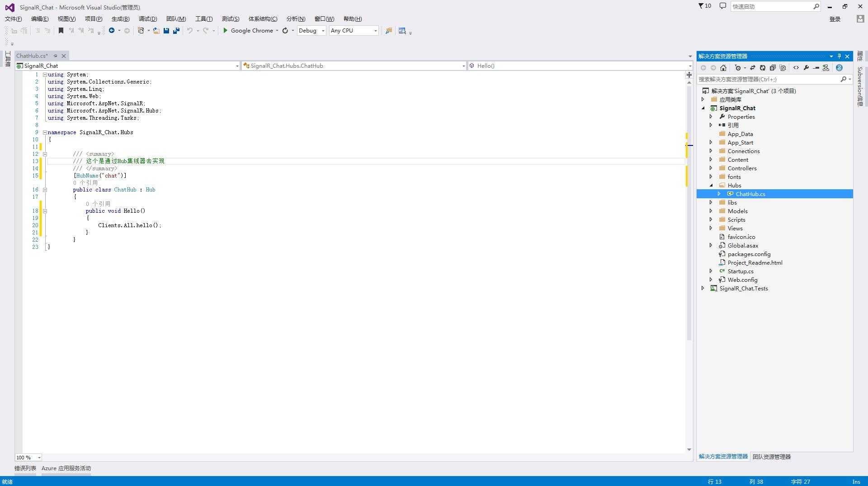Open the 错误列表 error list panel
This screenshot has width=868, height=486.
(x=25, y=468)
